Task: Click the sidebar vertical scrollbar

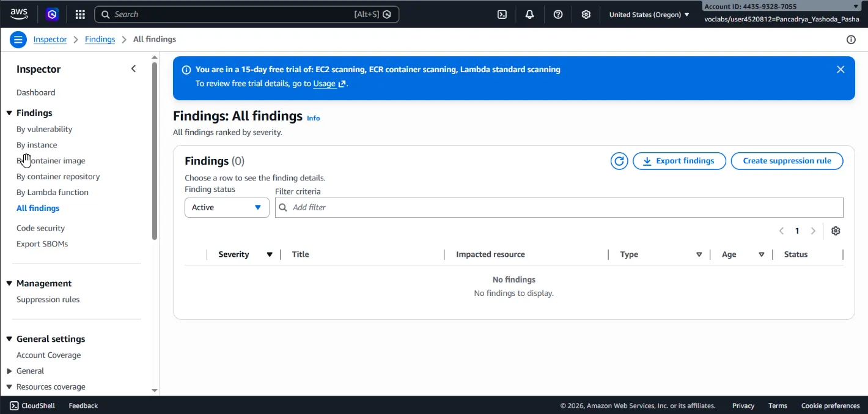Action: (155, 150)
